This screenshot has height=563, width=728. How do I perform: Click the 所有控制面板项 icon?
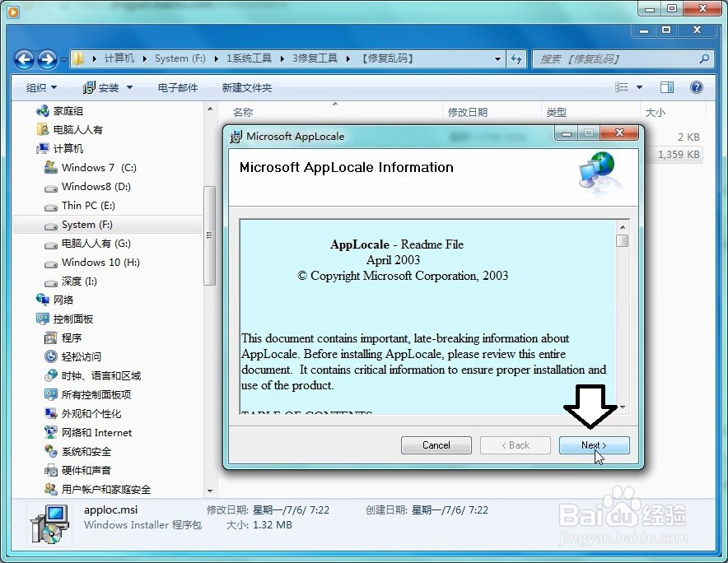(50, 394)
